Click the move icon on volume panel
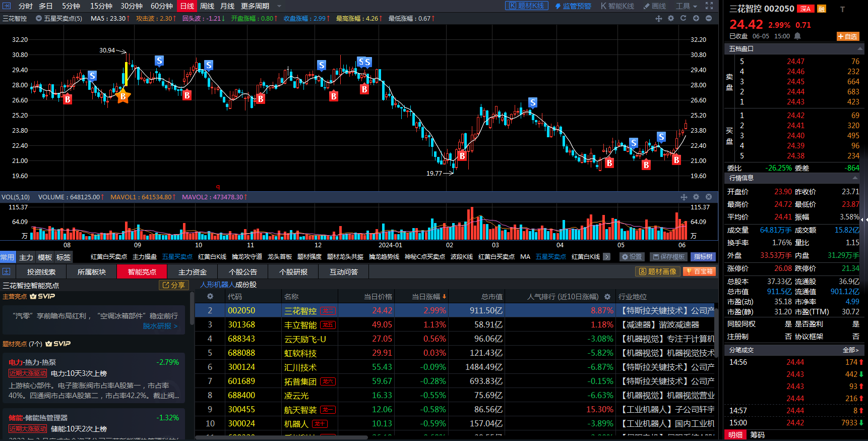Image resolution: width=868 pixels, height=441 pixels. click(x=684, y=197)
